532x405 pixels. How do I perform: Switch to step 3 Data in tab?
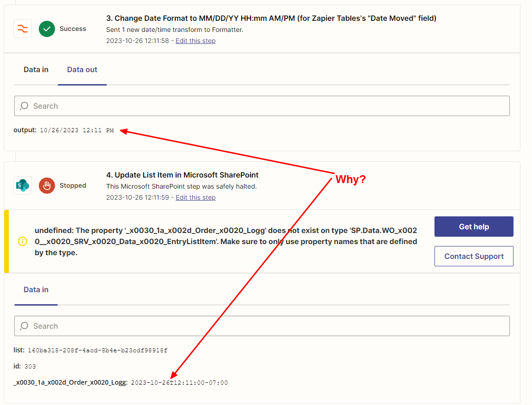tap(36, 70)
